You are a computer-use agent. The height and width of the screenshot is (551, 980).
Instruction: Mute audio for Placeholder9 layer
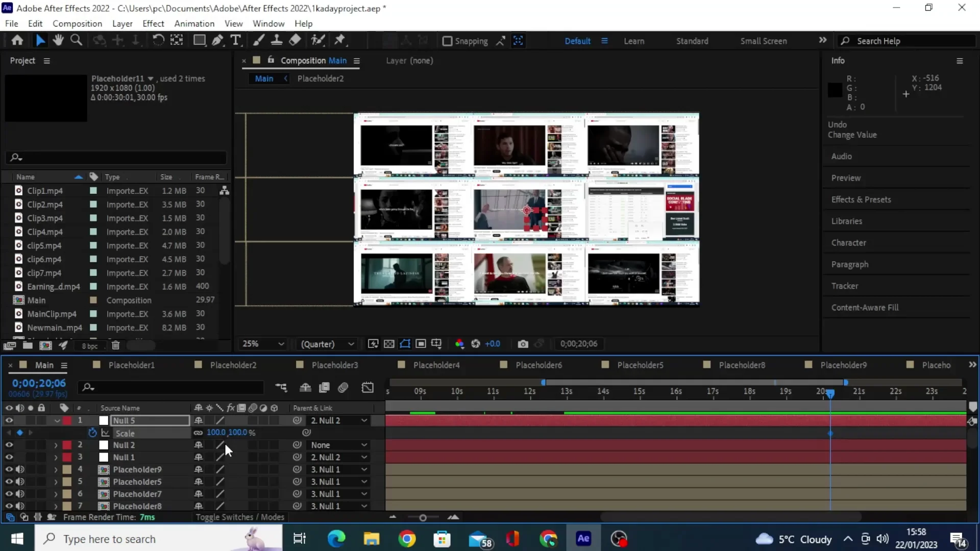click(20, 469)
